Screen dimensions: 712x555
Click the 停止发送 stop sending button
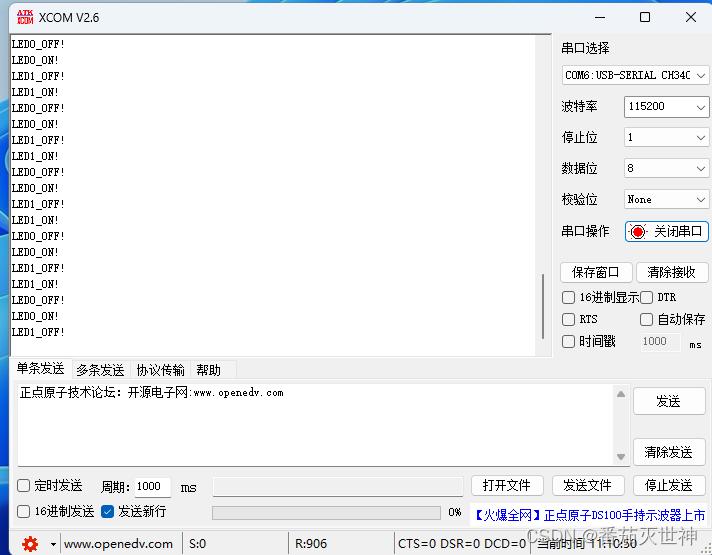[x=669, y=486]
